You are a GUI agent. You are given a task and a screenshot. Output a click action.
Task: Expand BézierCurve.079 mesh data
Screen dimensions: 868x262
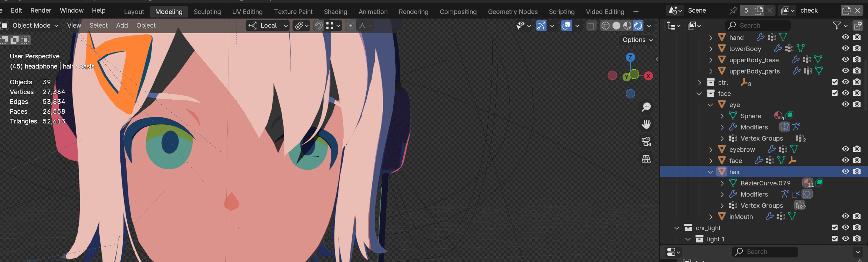722,183
